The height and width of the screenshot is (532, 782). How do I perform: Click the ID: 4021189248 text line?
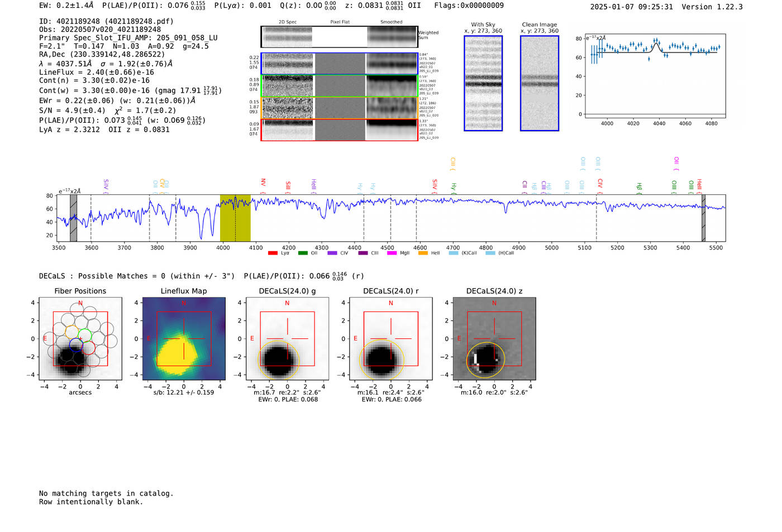click(106, 21)
